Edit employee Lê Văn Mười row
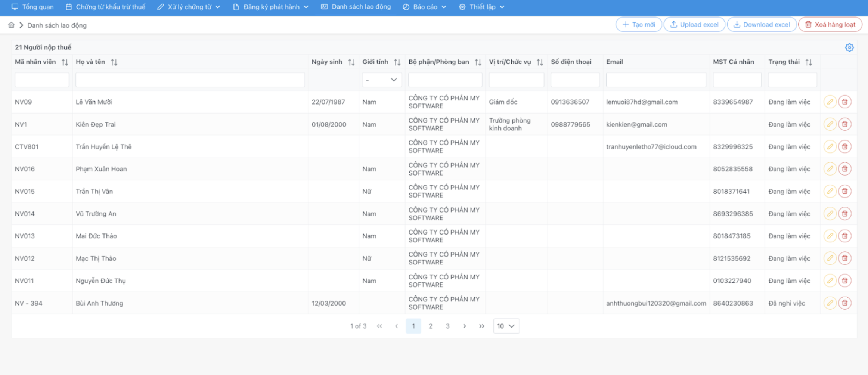Image resolution: width=868 pixels, height=375 pixels. [830, 102]
